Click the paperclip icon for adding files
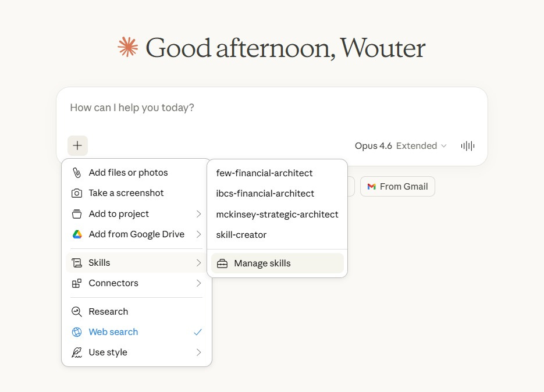 (x=77, y=172)
